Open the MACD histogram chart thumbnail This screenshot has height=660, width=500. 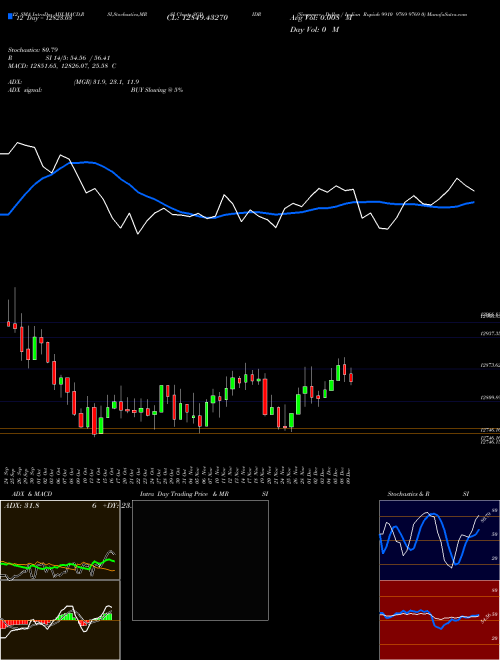click(60, 620)
